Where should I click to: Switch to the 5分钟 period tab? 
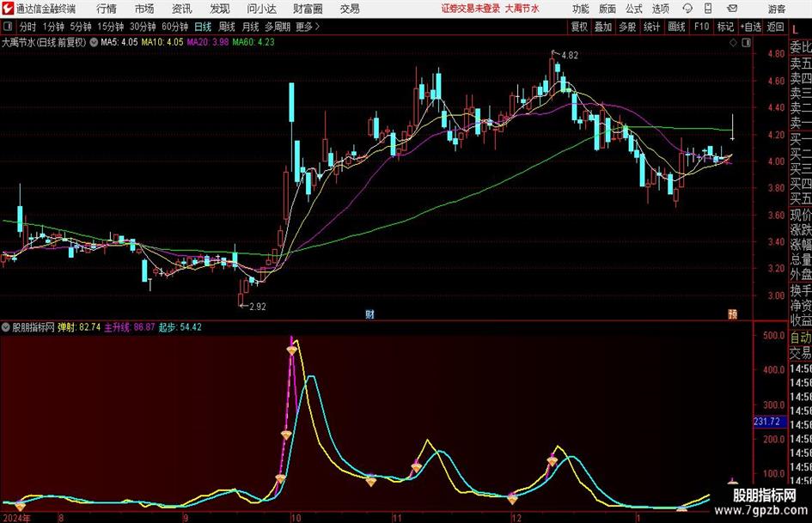coord(81,27)
